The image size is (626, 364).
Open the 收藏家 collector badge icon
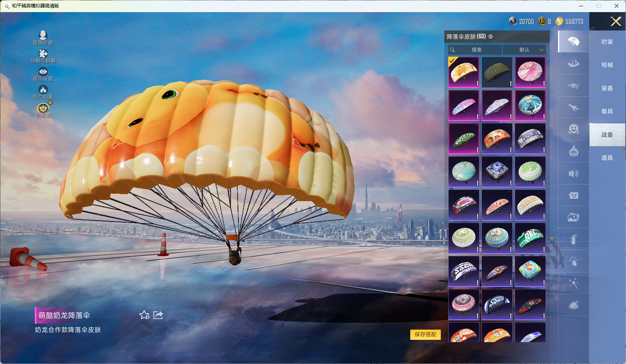click(43, 109)
